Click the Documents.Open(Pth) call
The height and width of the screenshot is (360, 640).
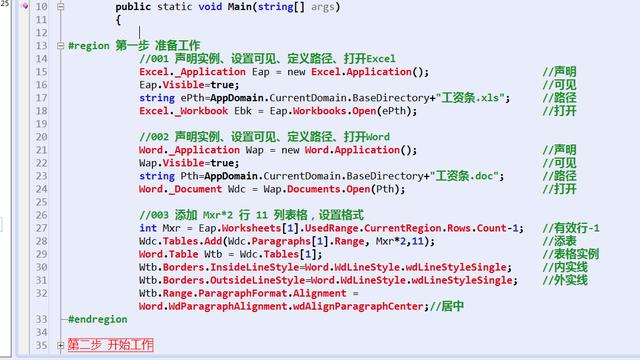click(346, 189)
